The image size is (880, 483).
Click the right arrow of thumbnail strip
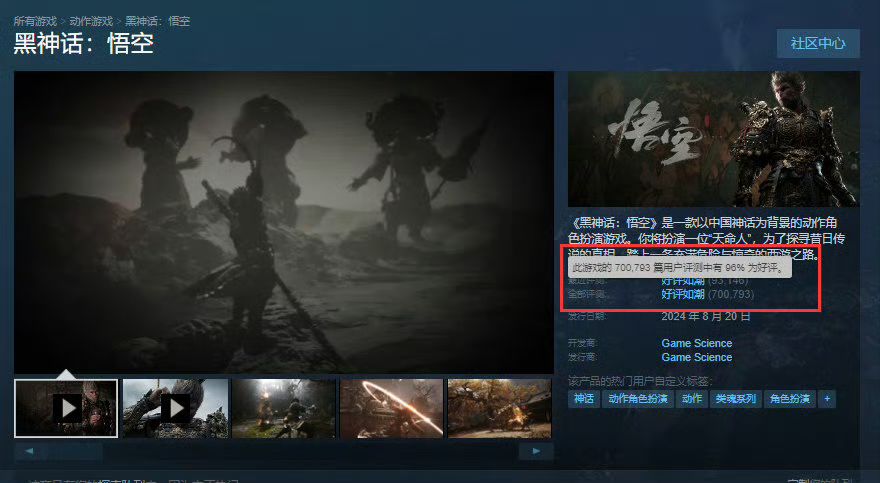pos(537,451)
